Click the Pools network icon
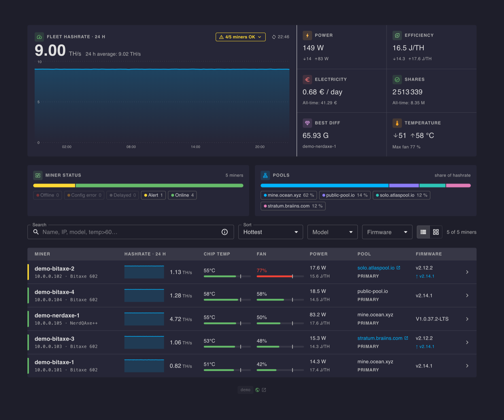The width and height of the screenshot is (504, 420). [265, 175]
